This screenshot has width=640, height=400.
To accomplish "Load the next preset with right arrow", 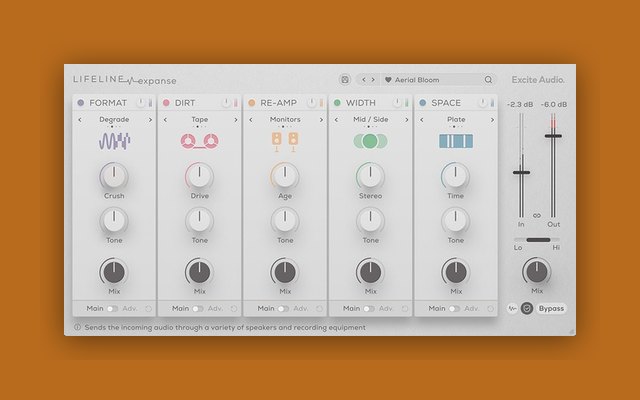I will (373, 80).
